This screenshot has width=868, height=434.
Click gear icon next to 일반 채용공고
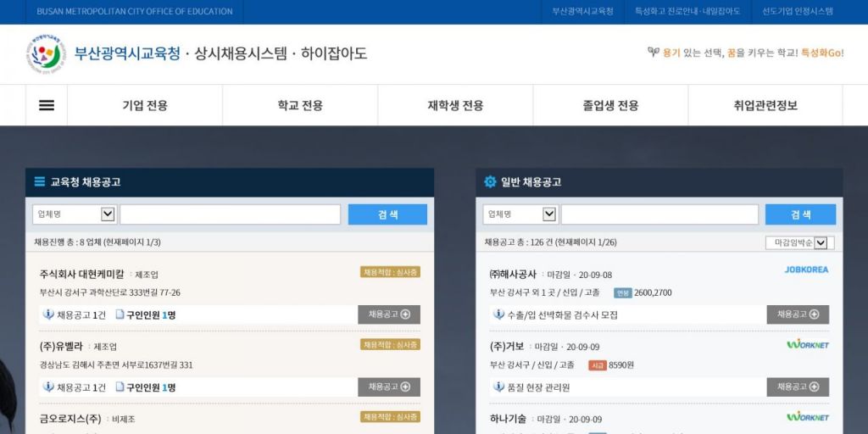pos(490,182)
